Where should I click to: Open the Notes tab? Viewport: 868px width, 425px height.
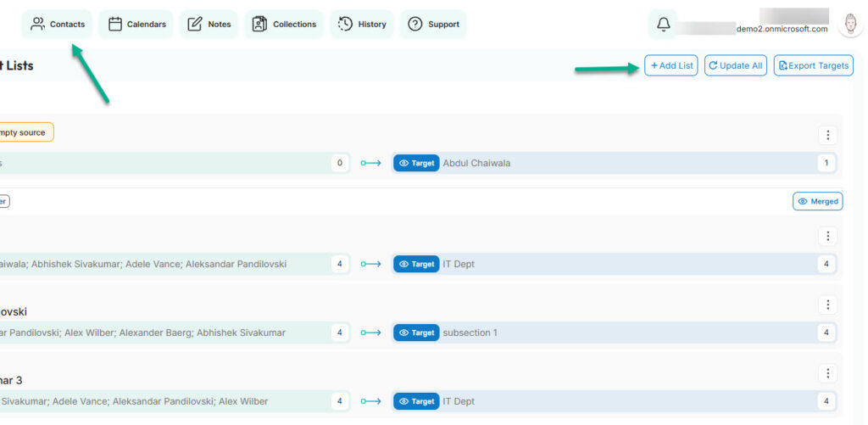tap(209, 25)
